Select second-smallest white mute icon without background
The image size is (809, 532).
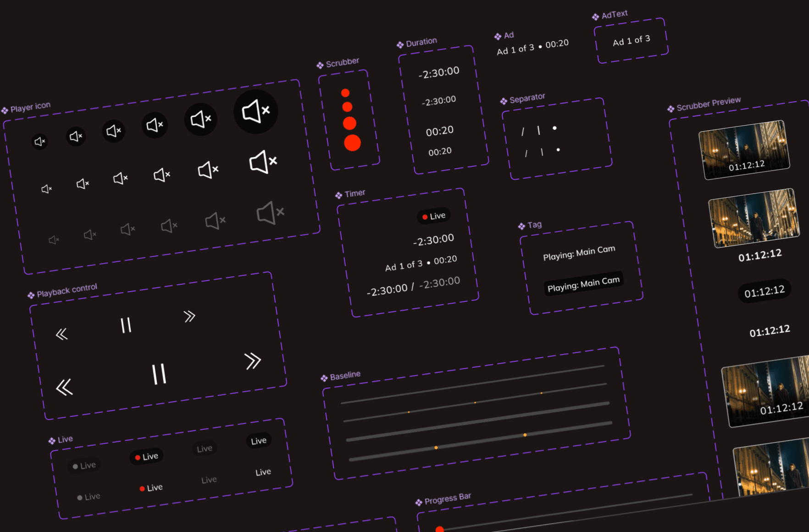tap(83, 184)
